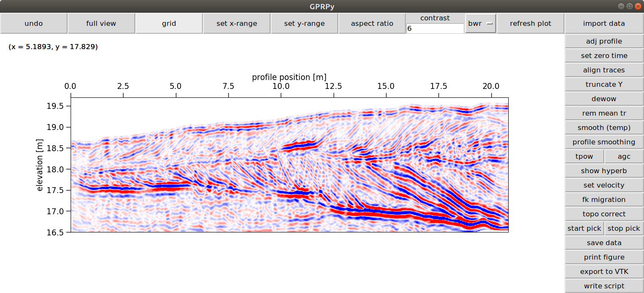The image size is (644, 293).
Task: Click the 'profile position [m]' axis label
Action: [289, 77]
